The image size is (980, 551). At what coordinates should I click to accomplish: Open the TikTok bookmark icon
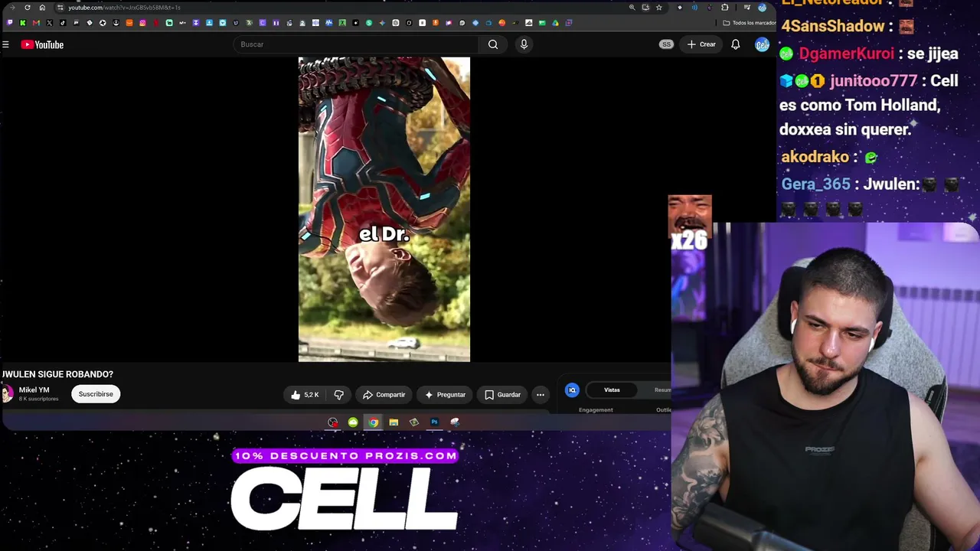(x=63, y=23)
